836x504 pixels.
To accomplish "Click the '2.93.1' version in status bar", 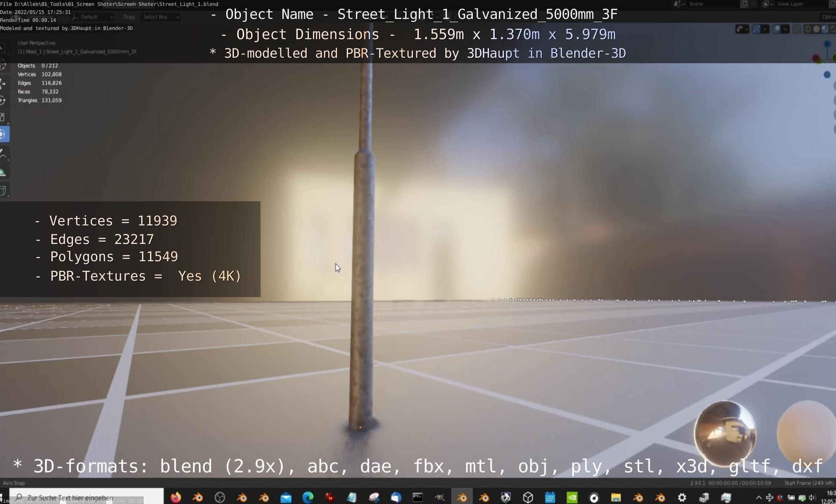I will (x=697, y=483).
